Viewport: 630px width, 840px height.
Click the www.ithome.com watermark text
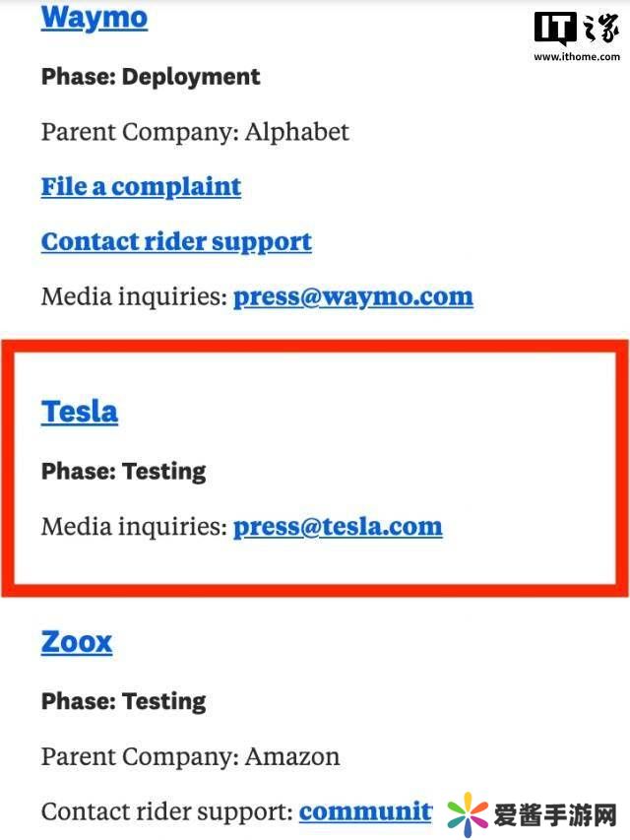pyautogui.click(x=577, y=57)
